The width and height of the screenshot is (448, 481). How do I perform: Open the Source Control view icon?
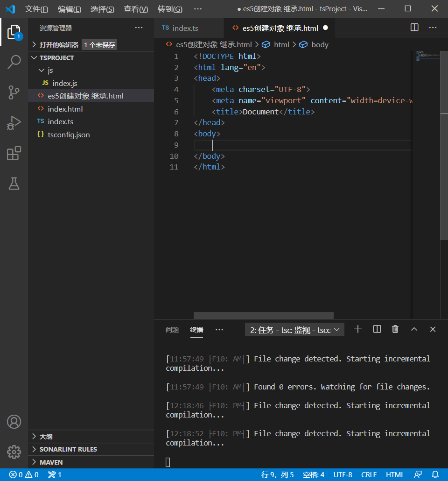coord(14,92)
